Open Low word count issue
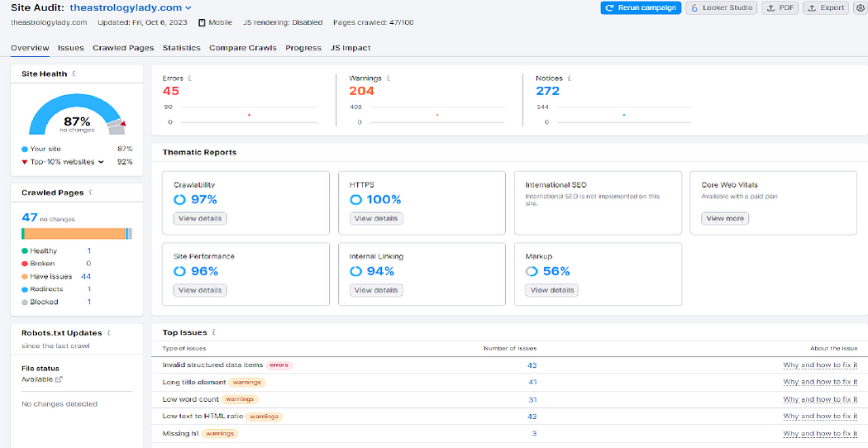This screenshot has height=448, width=868. tap(190, 398)
